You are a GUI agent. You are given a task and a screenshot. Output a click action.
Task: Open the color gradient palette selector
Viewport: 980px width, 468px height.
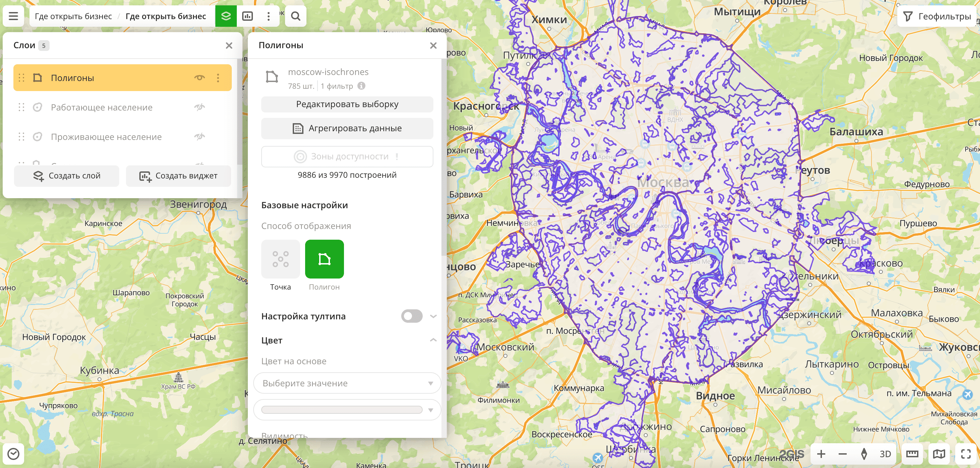pos(347,409)
